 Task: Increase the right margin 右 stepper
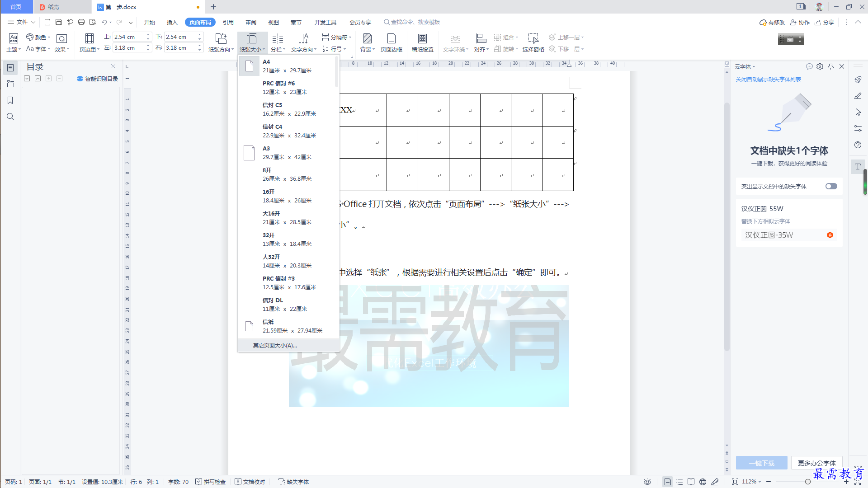coord(200,45)
